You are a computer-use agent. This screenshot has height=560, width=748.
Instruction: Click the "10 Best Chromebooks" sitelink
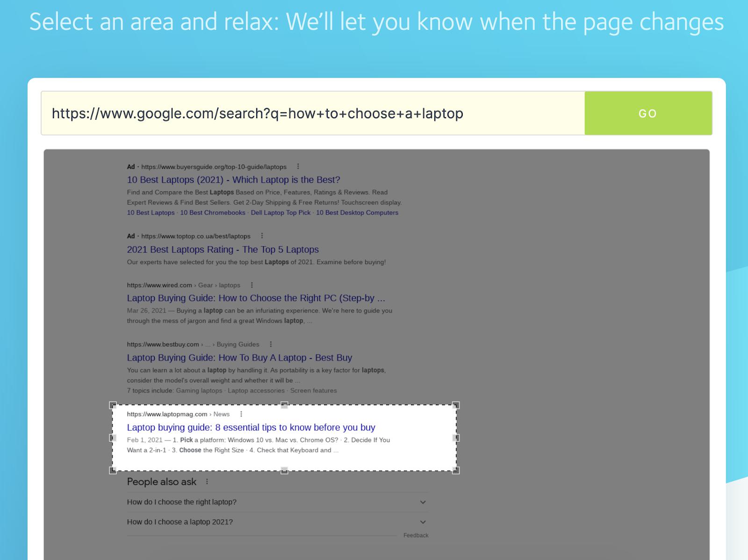coord(213,213)
